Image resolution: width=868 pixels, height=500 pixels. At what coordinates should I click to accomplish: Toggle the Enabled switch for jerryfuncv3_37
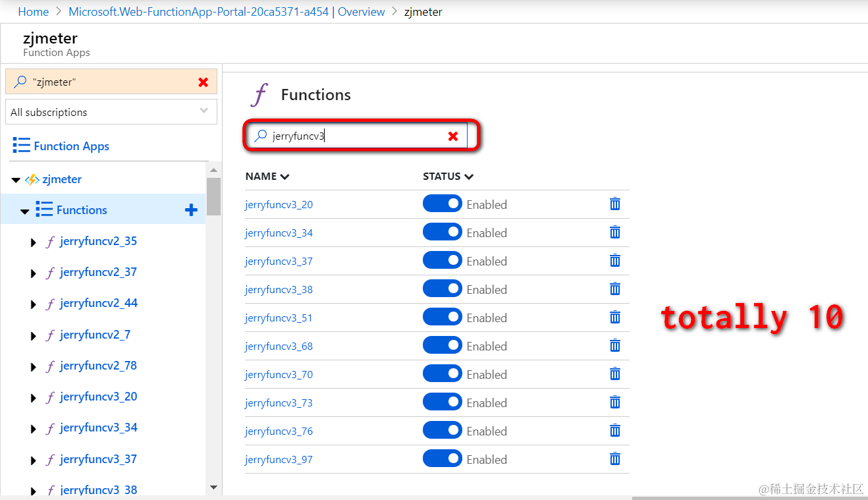click(443, 261)
